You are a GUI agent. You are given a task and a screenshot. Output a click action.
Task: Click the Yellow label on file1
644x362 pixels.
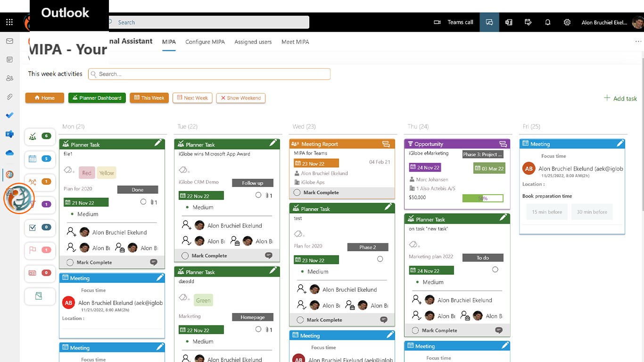point(107,173)
